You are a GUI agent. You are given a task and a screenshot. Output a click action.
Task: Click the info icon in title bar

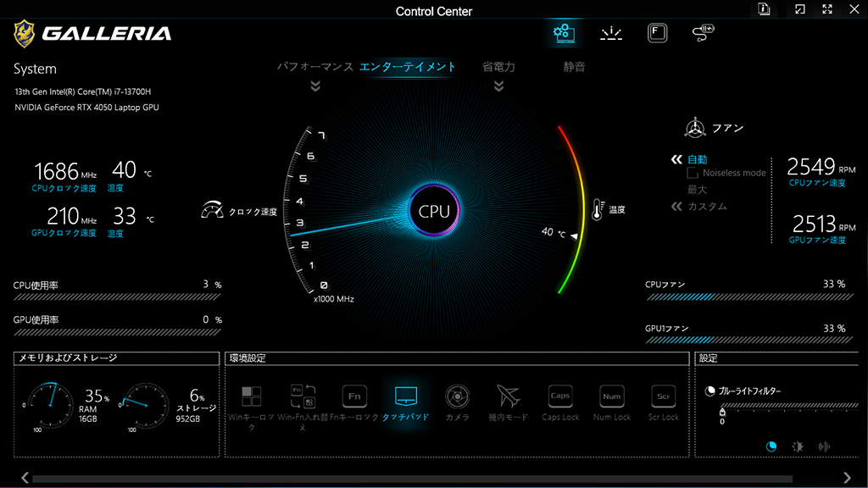click(x=764, y=8)
